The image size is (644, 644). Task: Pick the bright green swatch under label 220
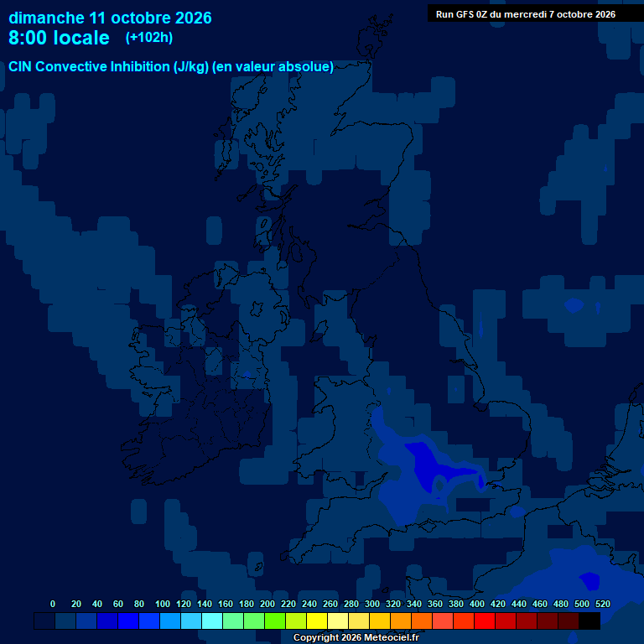coord(275,621)
